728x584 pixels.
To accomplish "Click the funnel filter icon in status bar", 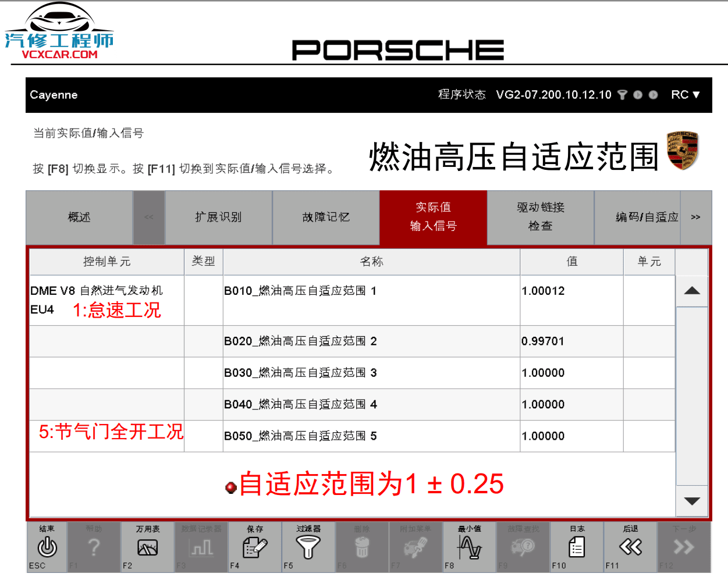I will point(622,94).
